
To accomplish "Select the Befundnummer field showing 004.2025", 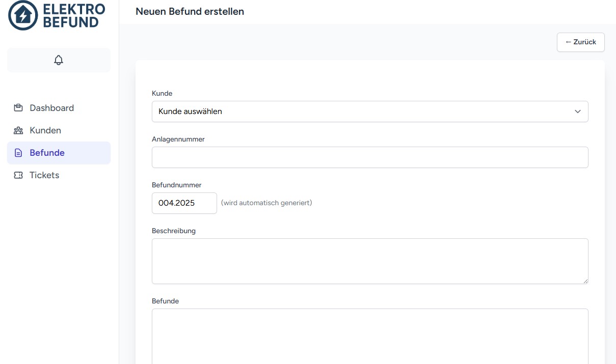I will click(x=184, y=203).
